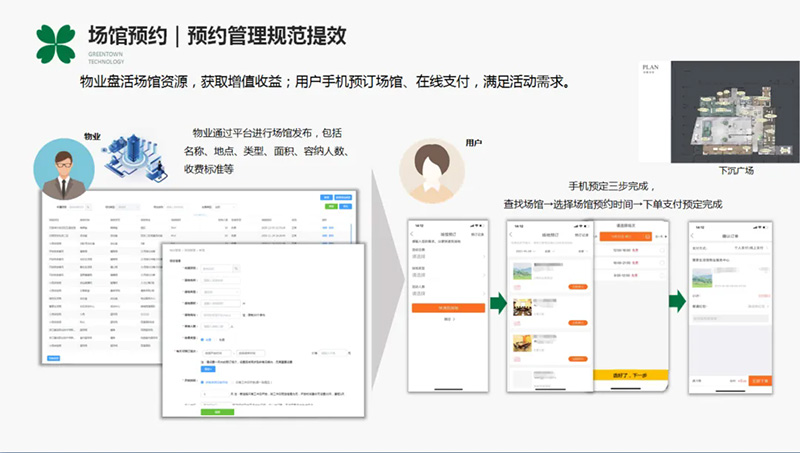Tap back arrow on the confirm order screen
The height and width of the screenshot is (453, 800).
click(692, 233)
